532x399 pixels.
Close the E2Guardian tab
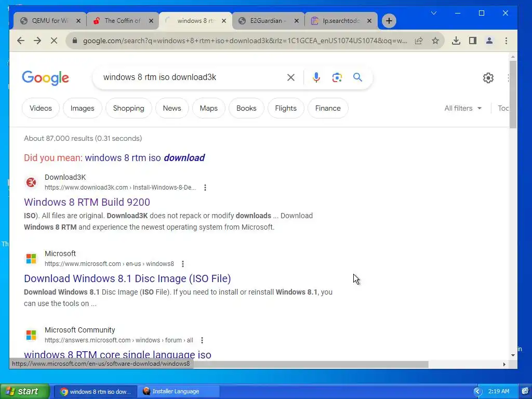297,21
